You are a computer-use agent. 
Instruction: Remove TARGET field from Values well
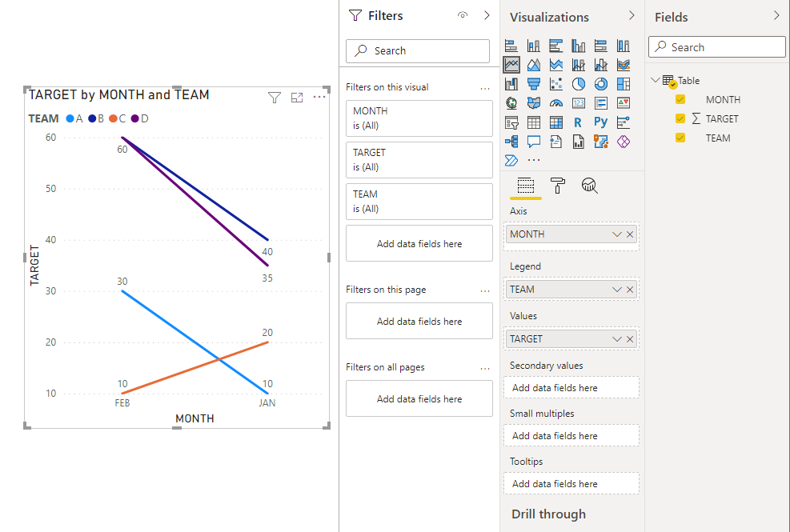[x=630, y=339]
